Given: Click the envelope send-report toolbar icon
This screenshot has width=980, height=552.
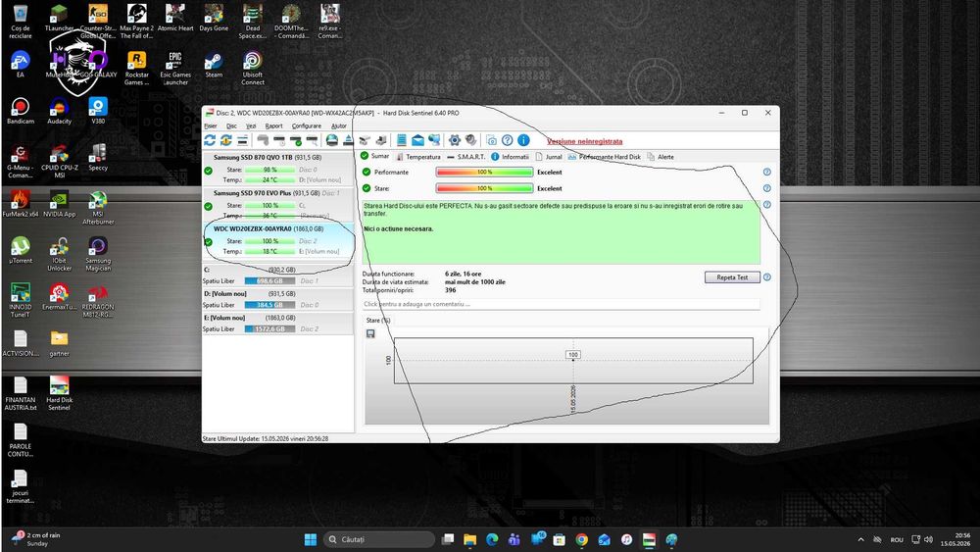Looking at the screenshot, I should [x=417, y=140].
